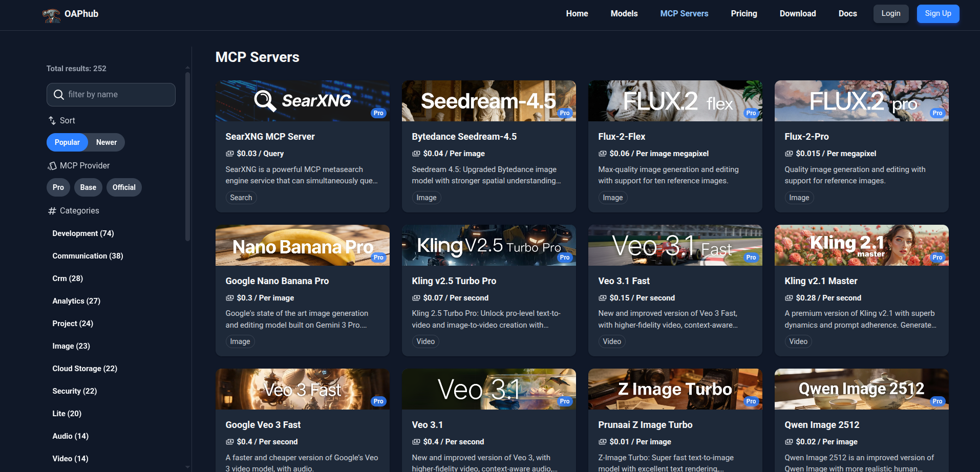
Task: Click the Pro badge on the FLUX.2 pro thumbnail
Action: coord(937,113)
